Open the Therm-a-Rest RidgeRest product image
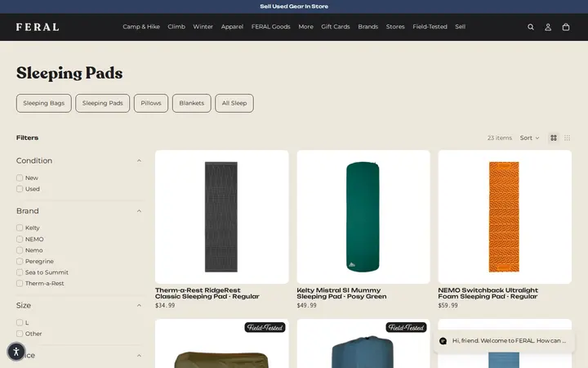588x368 pixels. (x=221, y=217)
